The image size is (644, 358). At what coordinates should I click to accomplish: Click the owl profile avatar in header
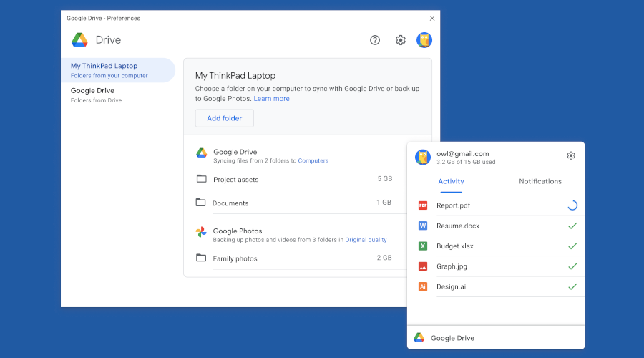(x=424, y=40)
